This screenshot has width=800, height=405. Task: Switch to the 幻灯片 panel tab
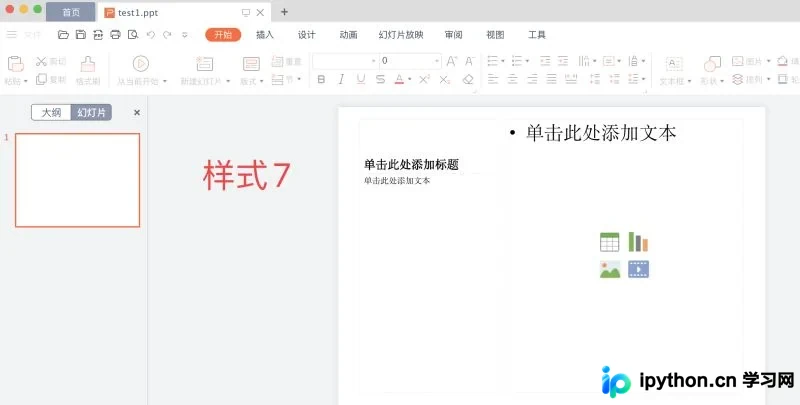pyautogui.click(x=91, y=113)
